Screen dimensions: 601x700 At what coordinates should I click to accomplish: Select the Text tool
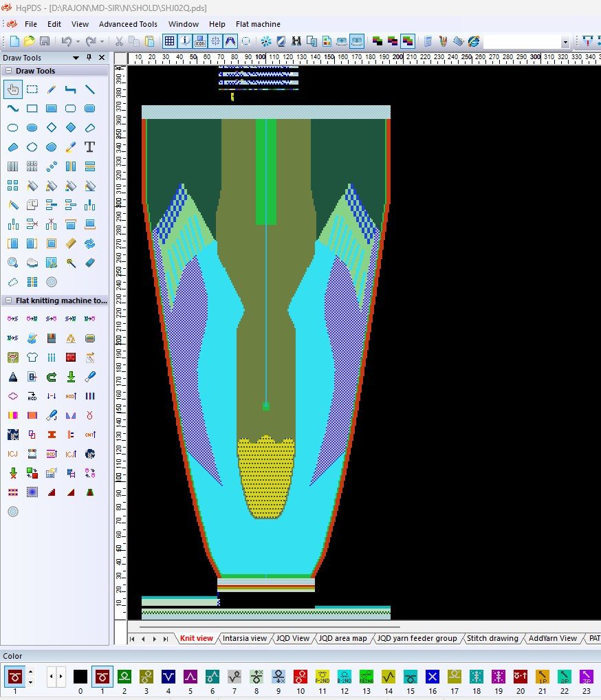coord(89,147)
